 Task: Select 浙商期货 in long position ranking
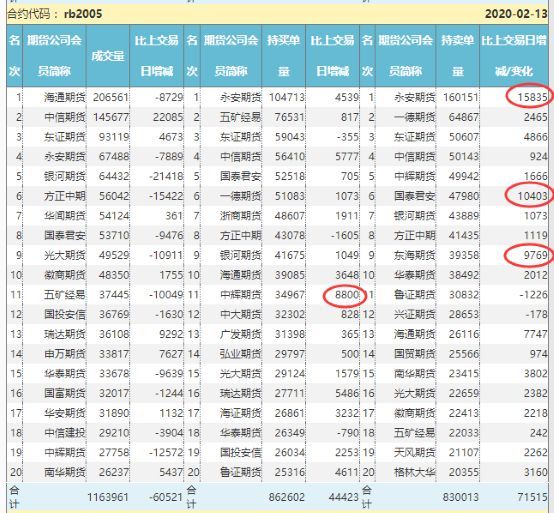pos(241,216)
